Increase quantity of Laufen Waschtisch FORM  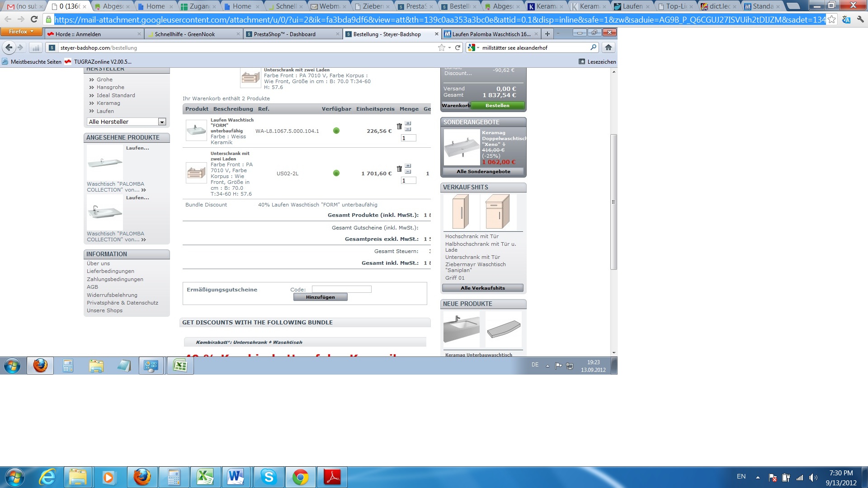point(408,123)
